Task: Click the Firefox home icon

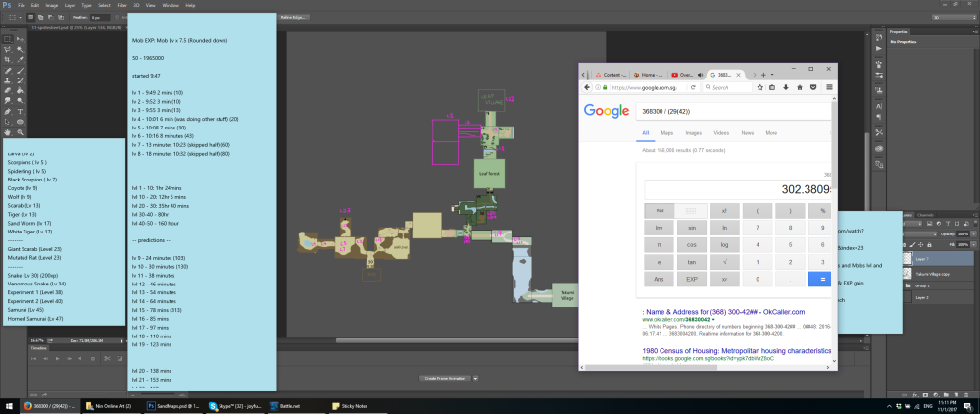Action: (800, 87)
